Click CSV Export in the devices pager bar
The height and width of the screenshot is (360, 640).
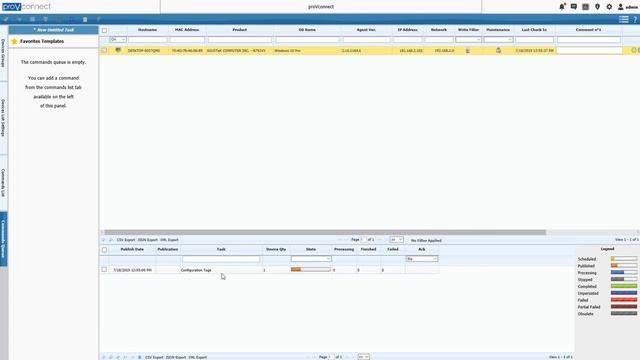point(126,240)
